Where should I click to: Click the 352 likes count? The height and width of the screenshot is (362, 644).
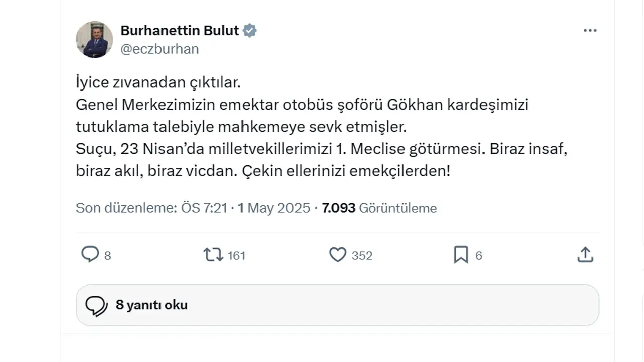click(x=362, y=255)
